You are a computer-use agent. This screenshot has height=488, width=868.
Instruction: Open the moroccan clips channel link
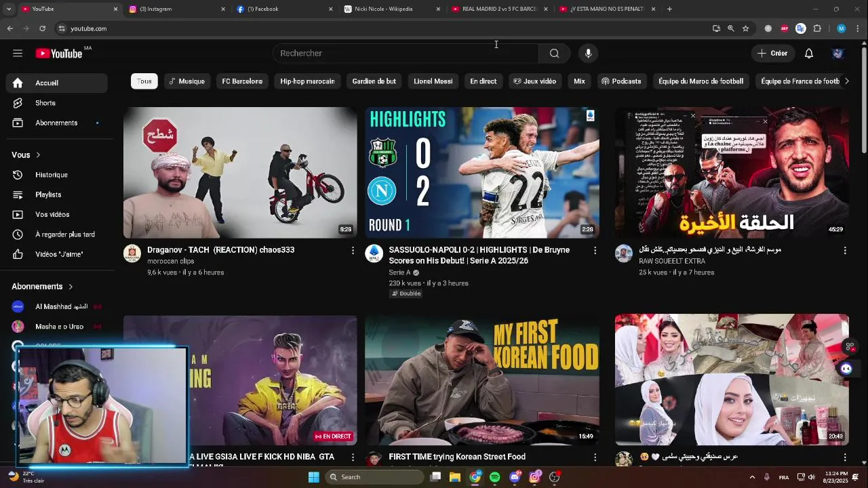[171, 262]
